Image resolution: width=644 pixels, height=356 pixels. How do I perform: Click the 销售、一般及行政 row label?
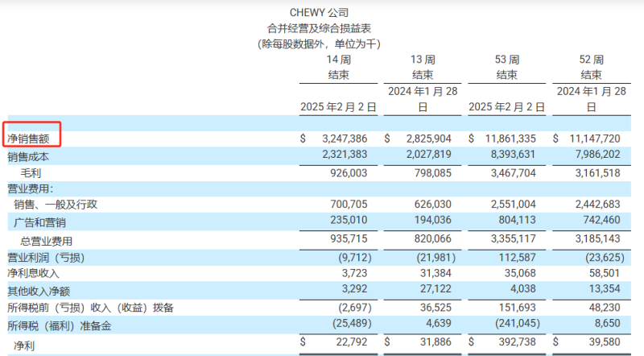click(54, 205)
